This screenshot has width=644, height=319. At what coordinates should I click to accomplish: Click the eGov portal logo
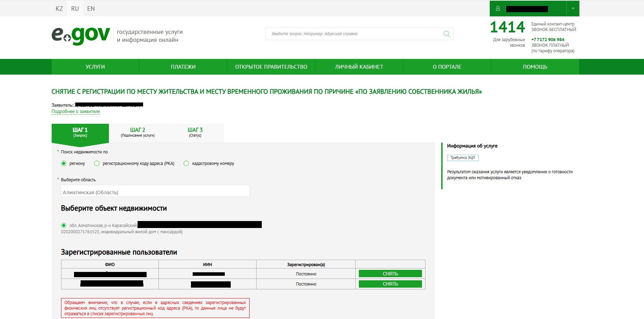[x=81, y=36]
